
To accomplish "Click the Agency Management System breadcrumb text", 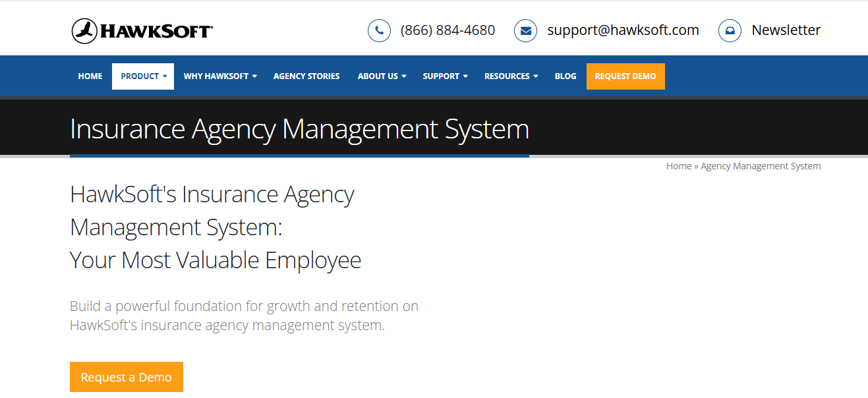I will point(761,166).
